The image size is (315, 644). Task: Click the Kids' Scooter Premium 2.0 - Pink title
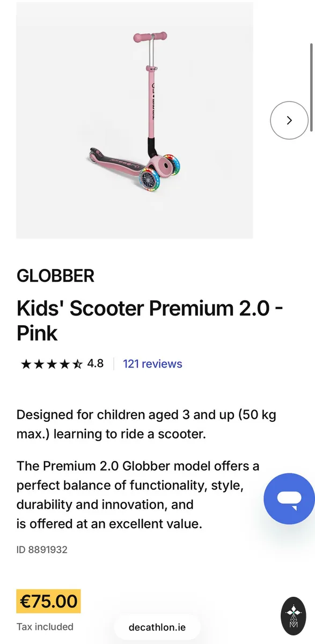click(x=150, y=320)
